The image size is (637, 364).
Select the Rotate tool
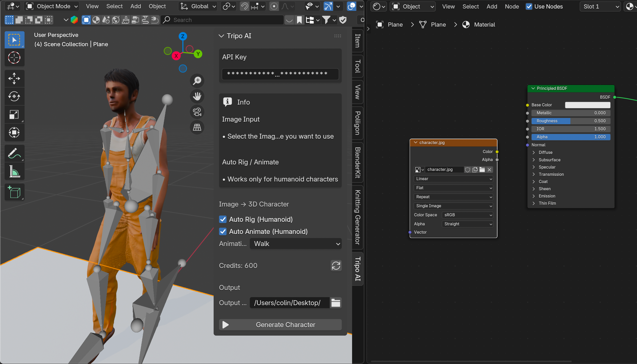14,97
